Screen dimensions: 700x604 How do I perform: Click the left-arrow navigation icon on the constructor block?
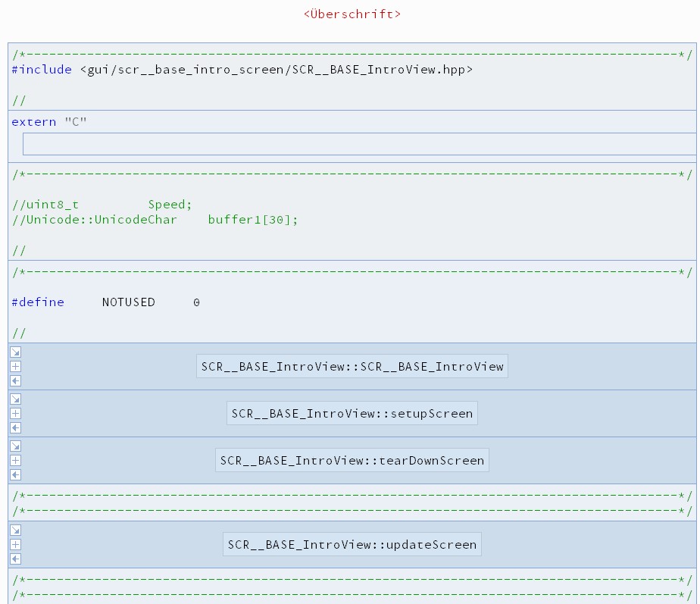point(16,380)
